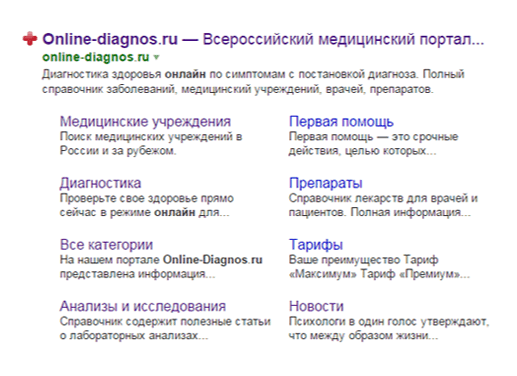Click the text 'На нашем портале Online-Diagnos.ru'
Image resolution: width=517 pixels, height=376 pixels.
pyautogui.click(x=161, y=259)
